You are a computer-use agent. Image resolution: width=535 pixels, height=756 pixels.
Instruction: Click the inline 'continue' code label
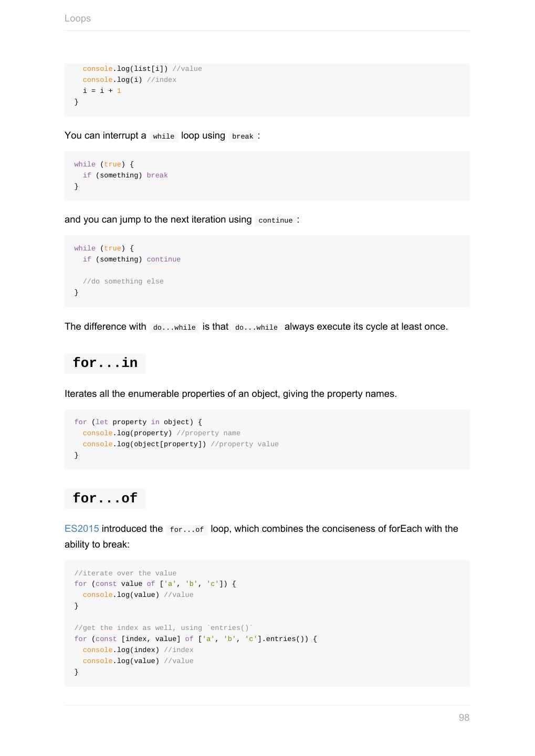[276, 220]
